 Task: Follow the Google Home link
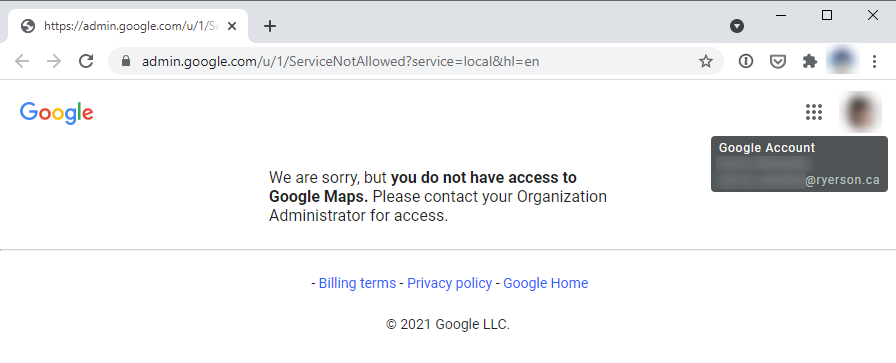(546, 283)
